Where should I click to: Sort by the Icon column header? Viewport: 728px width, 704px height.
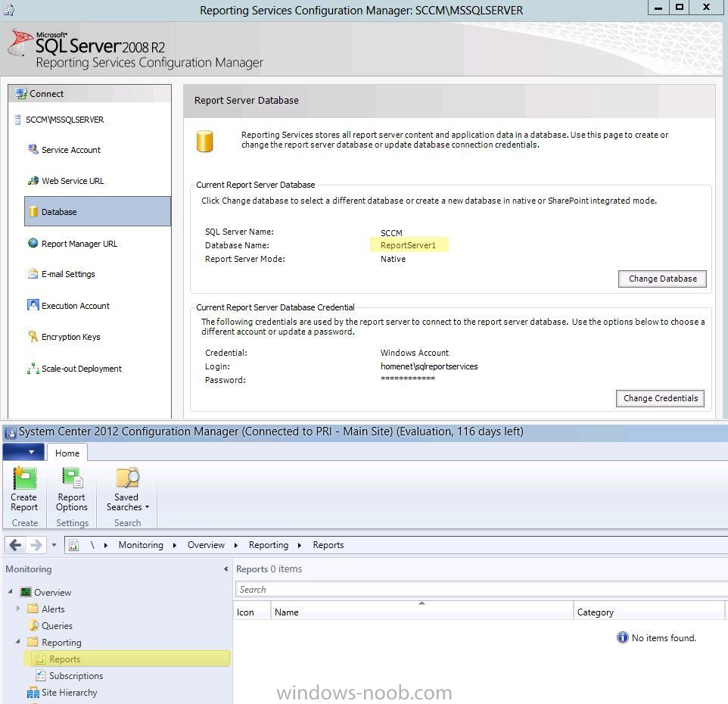point(252,612)
